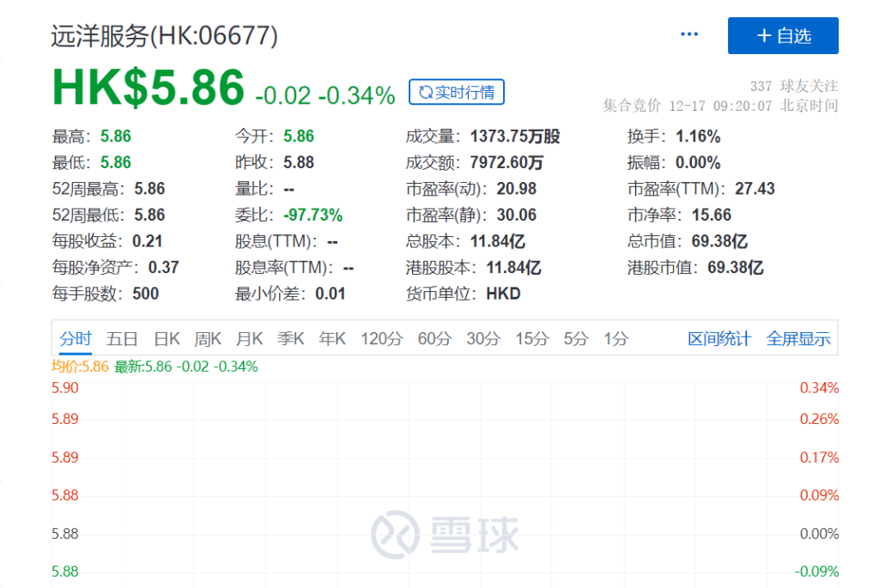Click 全屏显示 to view fullscreen

(x=798, y=338)
